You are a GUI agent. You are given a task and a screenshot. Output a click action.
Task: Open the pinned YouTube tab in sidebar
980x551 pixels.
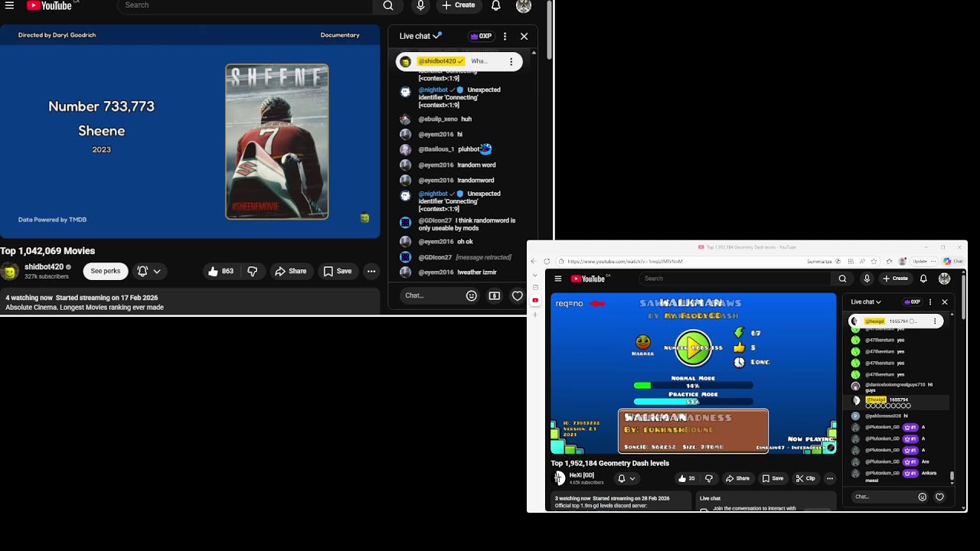pos(535,300)
